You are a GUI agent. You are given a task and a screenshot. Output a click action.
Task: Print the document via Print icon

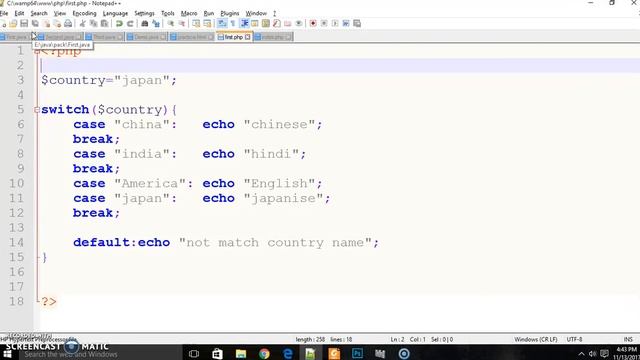point(68,24)
